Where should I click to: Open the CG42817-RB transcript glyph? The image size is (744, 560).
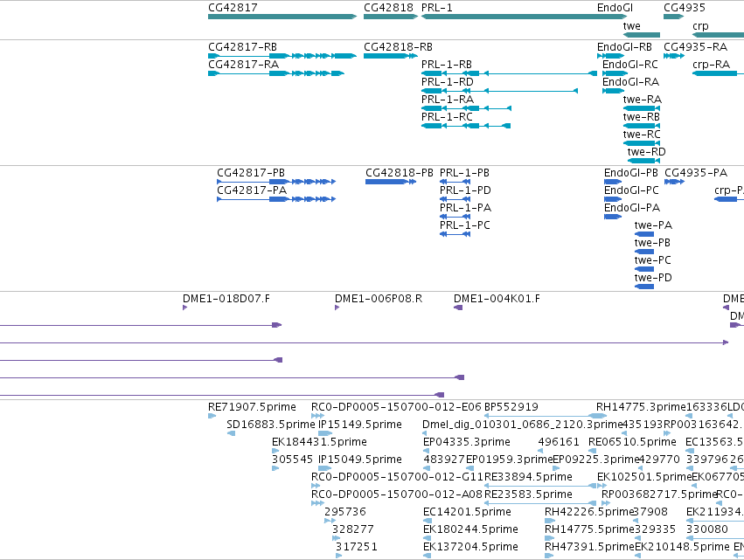[x=282, y=56]
